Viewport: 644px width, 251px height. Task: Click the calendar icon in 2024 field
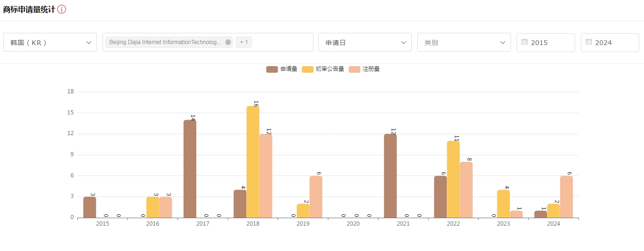point(589,42)
